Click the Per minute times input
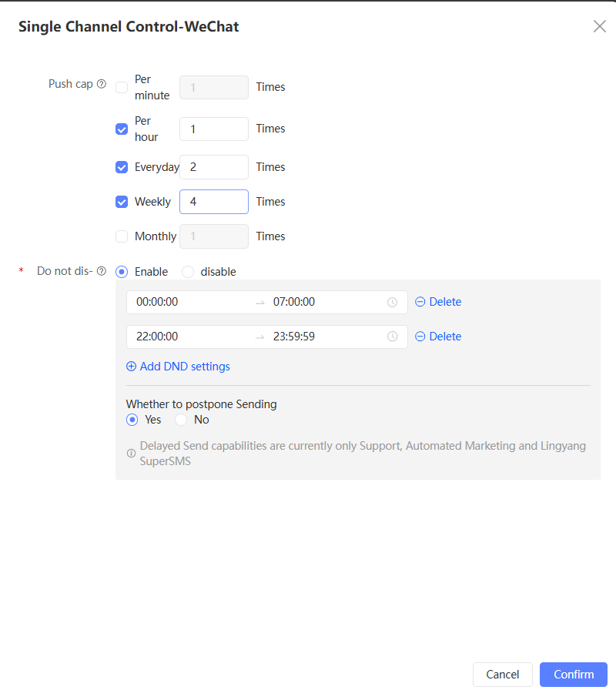Viewport: 616px width, 690px height. click(214, 87)
